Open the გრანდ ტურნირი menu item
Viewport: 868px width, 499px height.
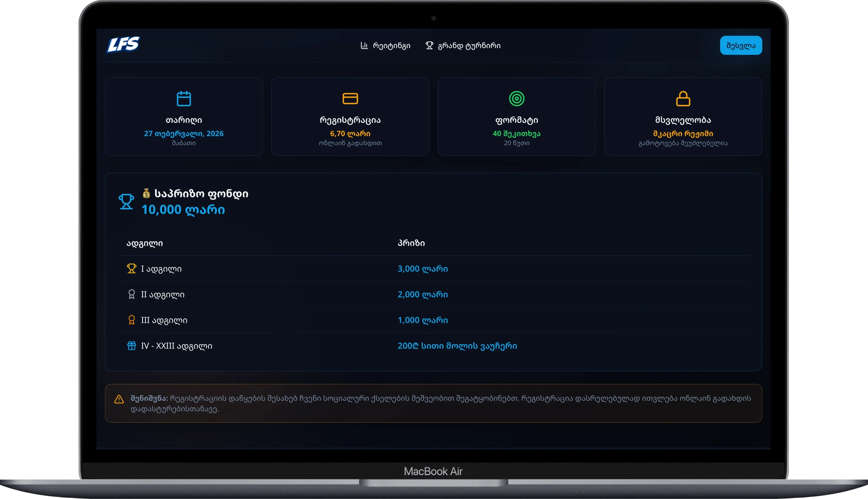point(463,46)
